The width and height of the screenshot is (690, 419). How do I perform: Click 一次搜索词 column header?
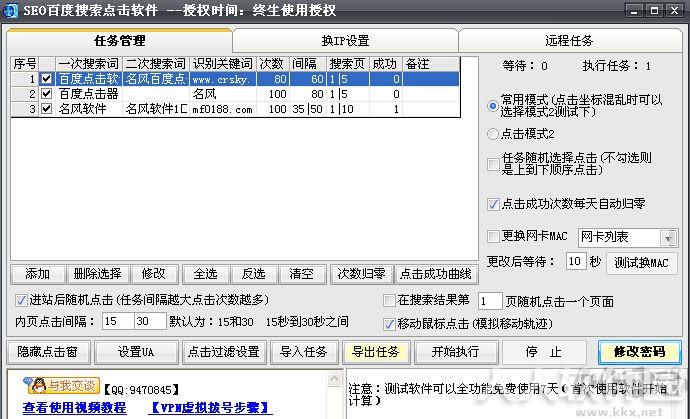point(88,64)
